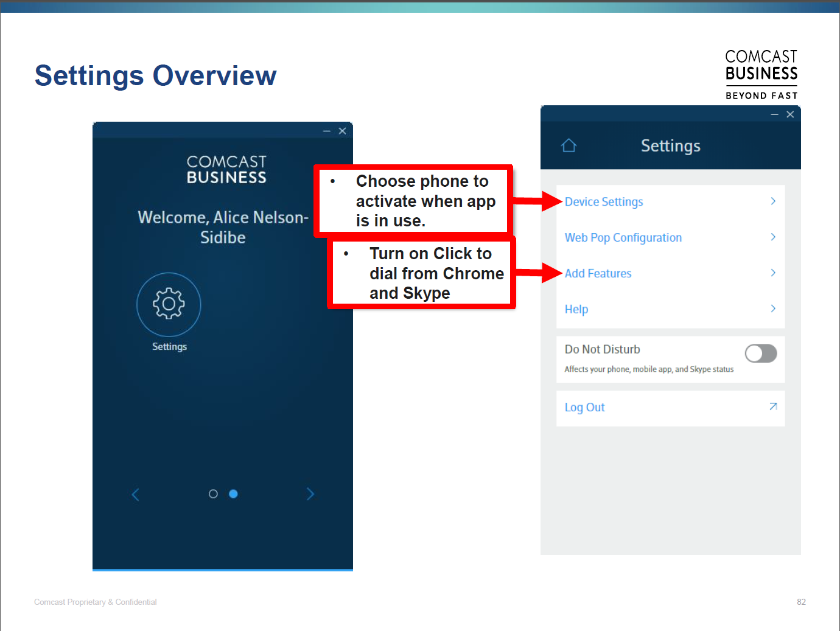This screenshot has height=631, width=840.
Task: Click 'Affects your phone, mobile app' status text
Action: (x=649, y=369)
